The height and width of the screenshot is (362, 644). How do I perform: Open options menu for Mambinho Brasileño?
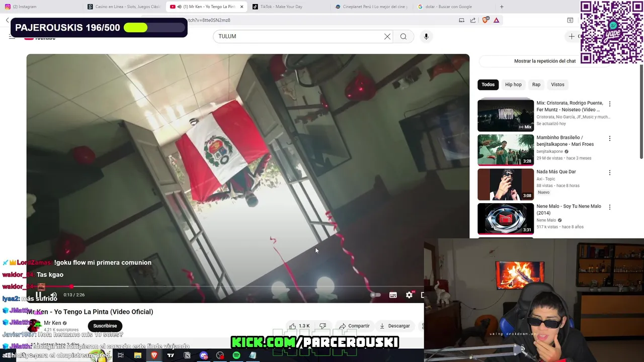610,138
